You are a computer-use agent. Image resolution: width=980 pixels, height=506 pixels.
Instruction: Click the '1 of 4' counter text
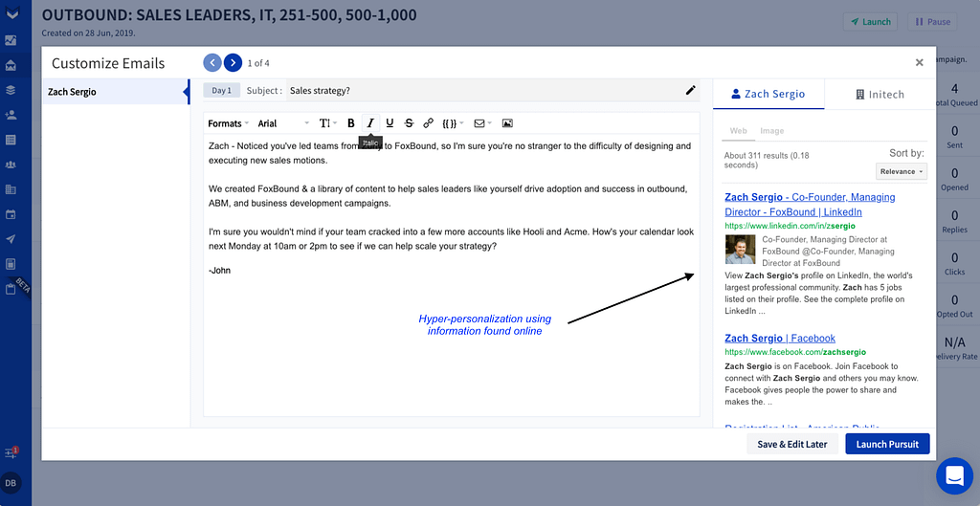tap(258, 63)
